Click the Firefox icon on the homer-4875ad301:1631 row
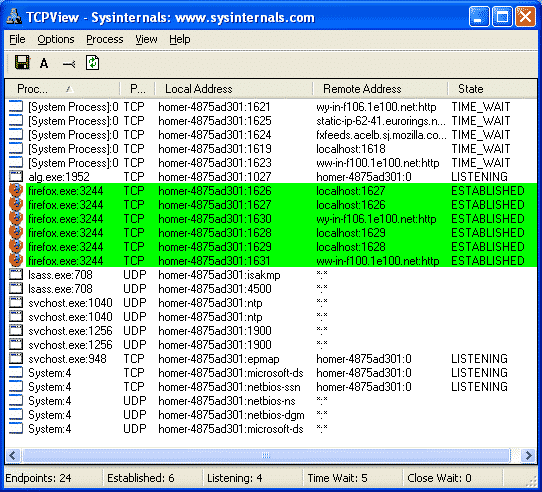 tap(16, 261)
